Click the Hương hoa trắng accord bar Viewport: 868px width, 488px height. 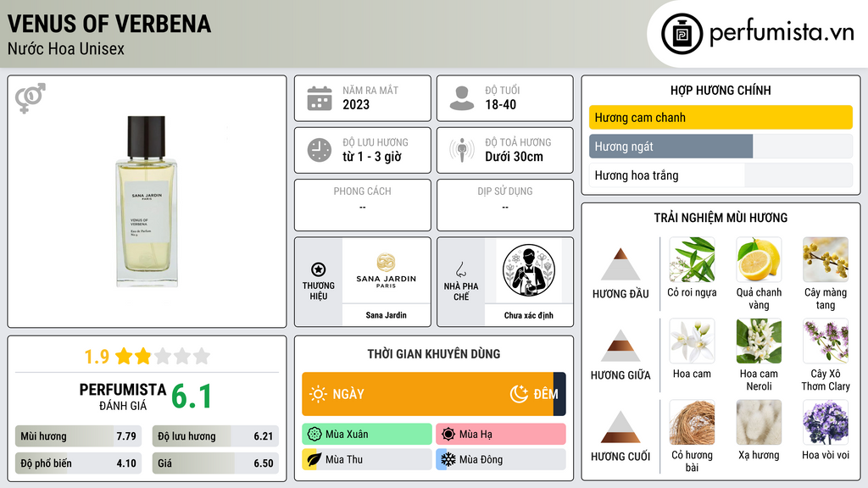click(x=721, y=175)
